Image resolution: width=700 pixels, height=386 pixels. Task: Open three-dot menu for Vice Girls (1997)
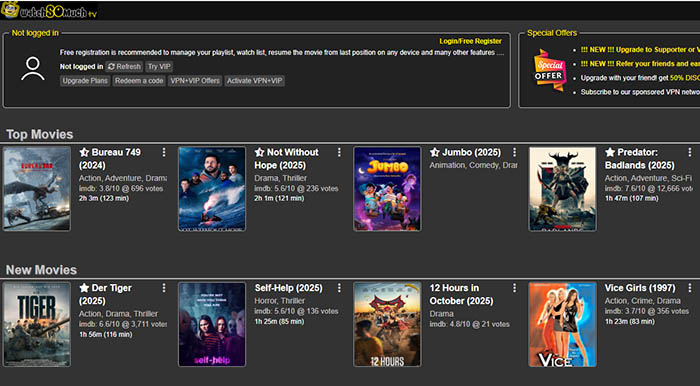(690, 288)
